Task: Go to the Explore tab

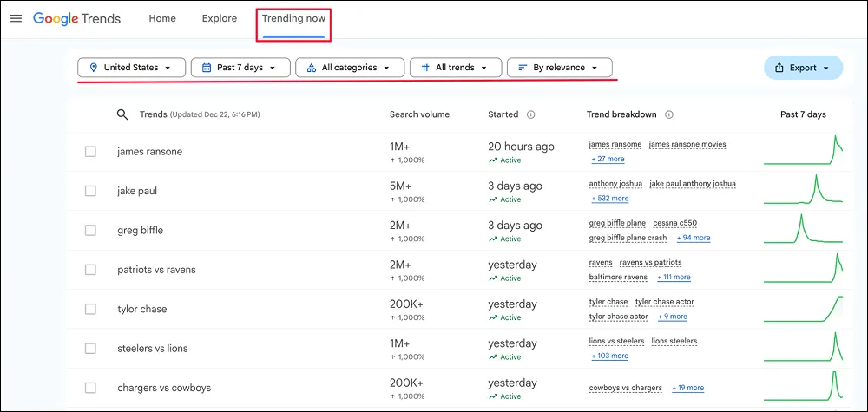Action: [220, 18]
